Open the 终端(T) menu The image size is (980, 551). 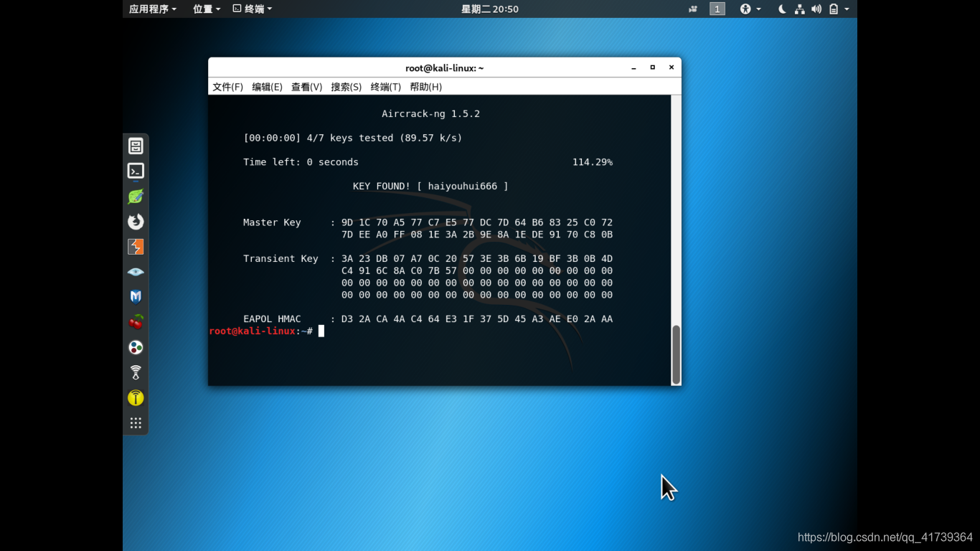tap(385, 87)
